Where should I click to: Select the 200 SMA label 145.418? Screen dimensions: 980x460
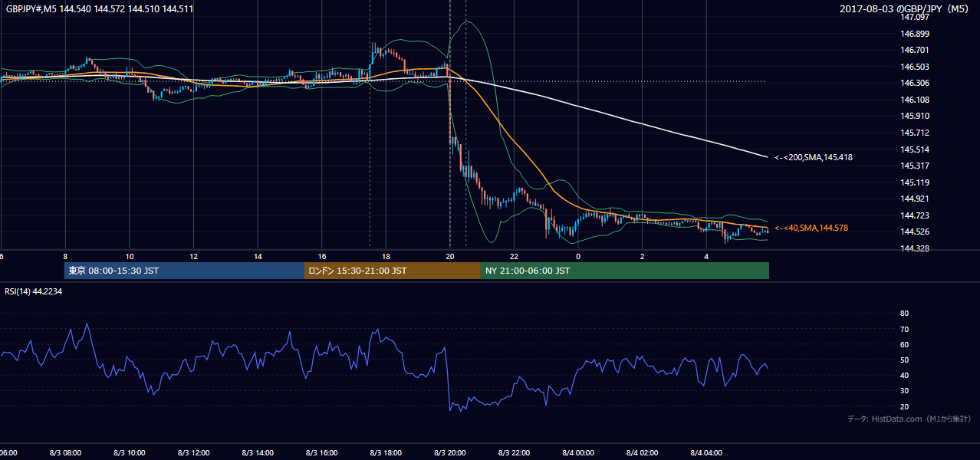814,157
